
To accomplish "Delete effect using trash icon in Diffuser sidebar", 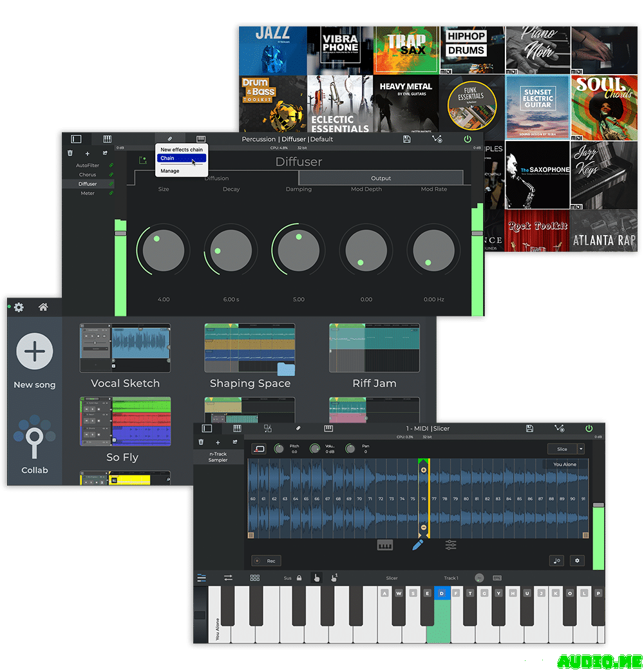I will [x=70, y=153].
